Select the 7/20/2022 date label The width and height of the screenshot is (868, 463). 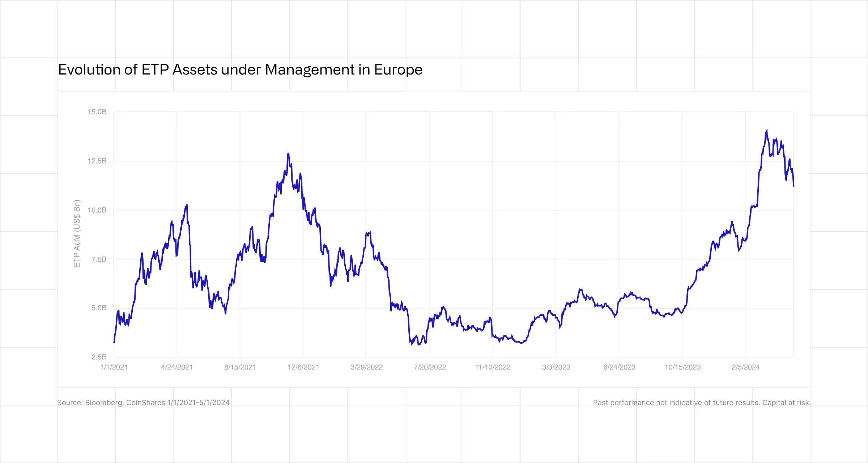(430, 368)
